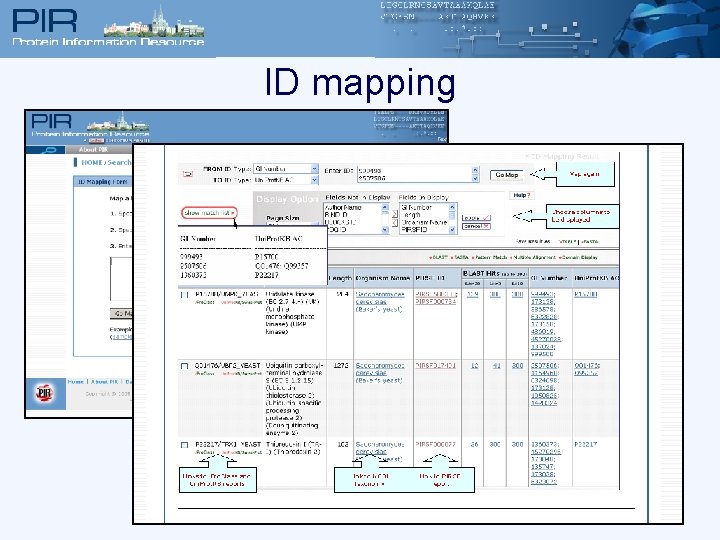Click move-left arrow between field lists

pos(394,223)
